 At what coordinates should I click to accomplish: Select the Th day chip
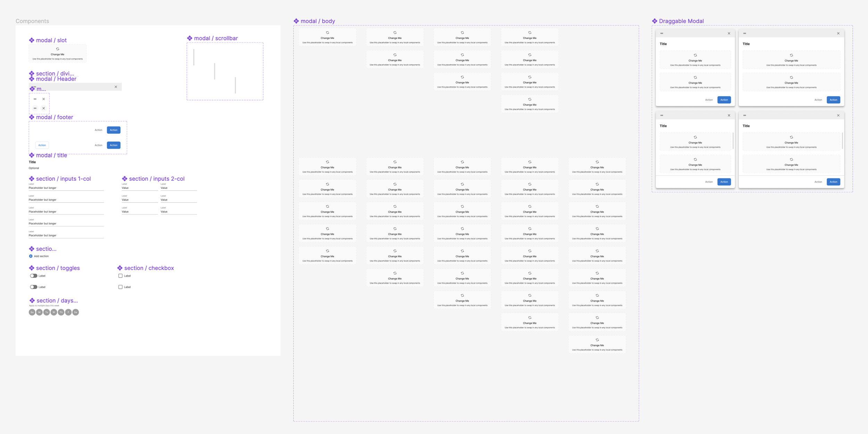[x=61, y=312]
